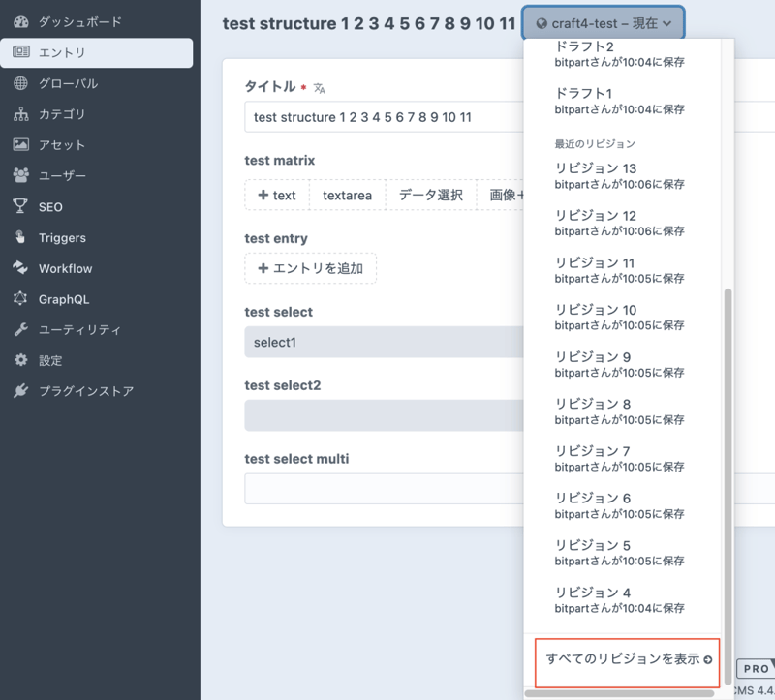775x700 pixels.
Task: Click the translation icon beside タイトル label
Action: (320, 88)
